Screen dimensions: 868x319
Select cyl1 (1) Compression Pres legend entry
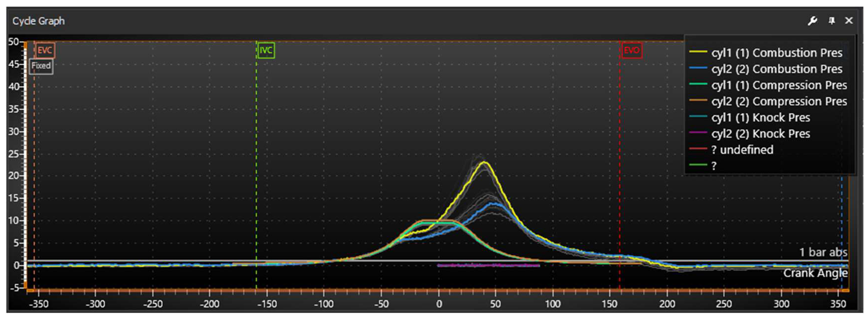coord(779,85)
